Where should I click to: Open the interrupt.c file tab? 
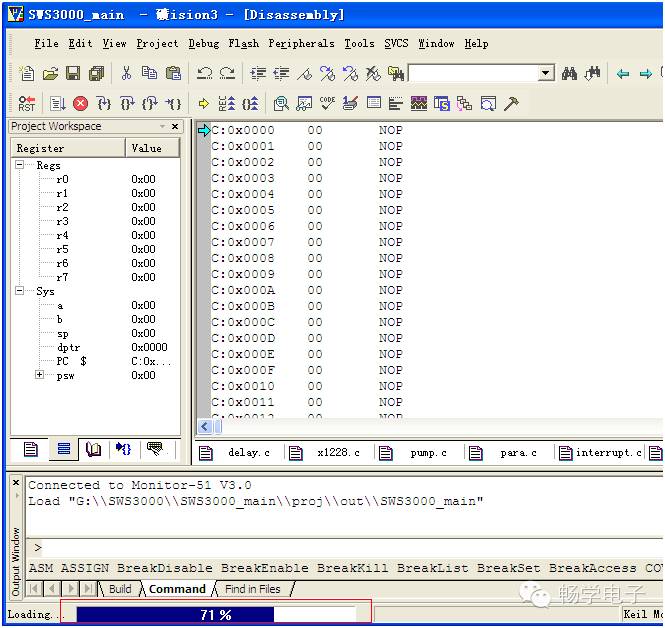click(x=600, y=453)
